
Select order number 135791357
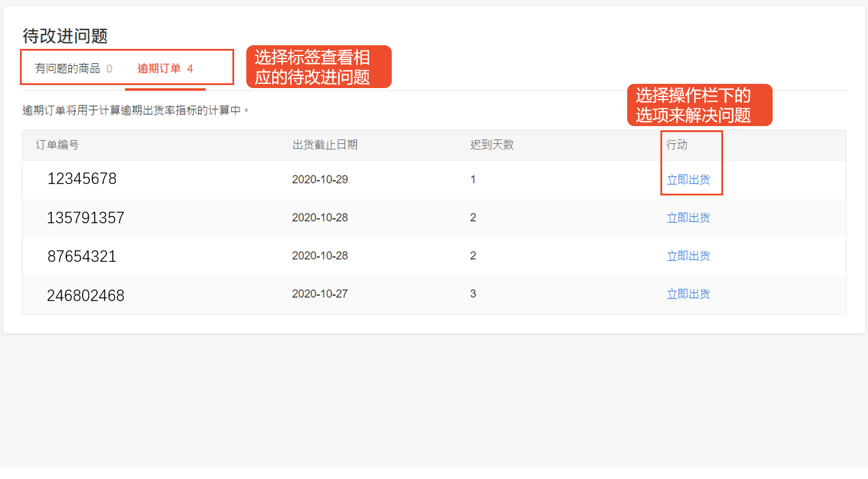click(x=86, y=218)
